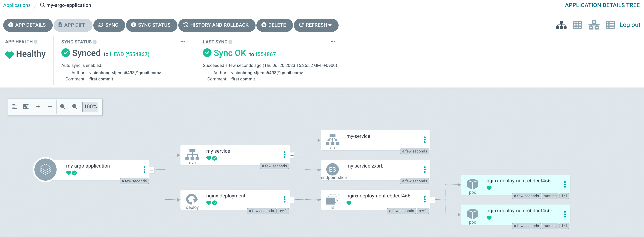
Task: Open the LAST SYNC ellipsis menu
Action: (333, 42)
